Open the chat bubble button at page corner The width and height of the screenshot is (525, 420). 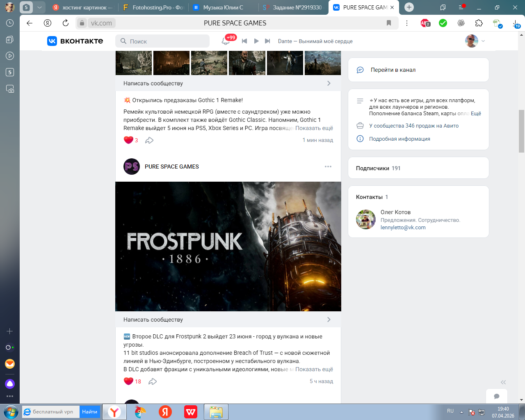(x=497, y=396)
